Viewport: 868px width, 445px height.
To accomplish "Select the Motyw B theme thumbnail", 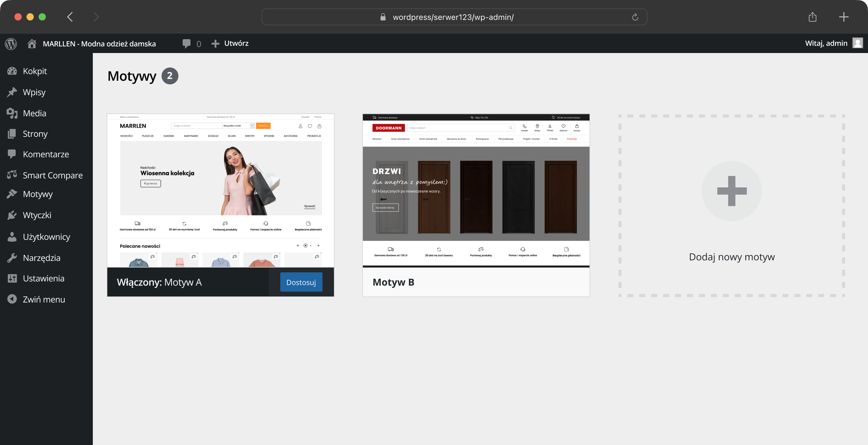I will 476,190.
